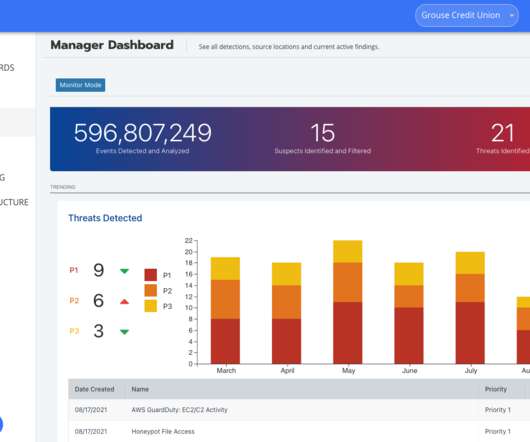Viewport: 530px width, 442px height.
Task: Click the red P1 legend swatch
Action: [x=150, y=275]
